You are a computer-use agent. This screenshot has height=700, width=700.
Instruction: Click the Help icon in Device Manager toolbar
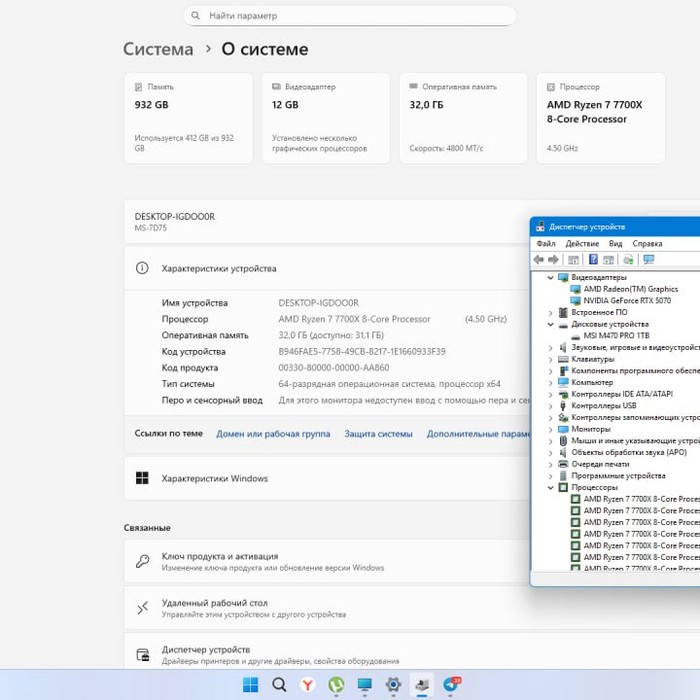pos(592,260)
